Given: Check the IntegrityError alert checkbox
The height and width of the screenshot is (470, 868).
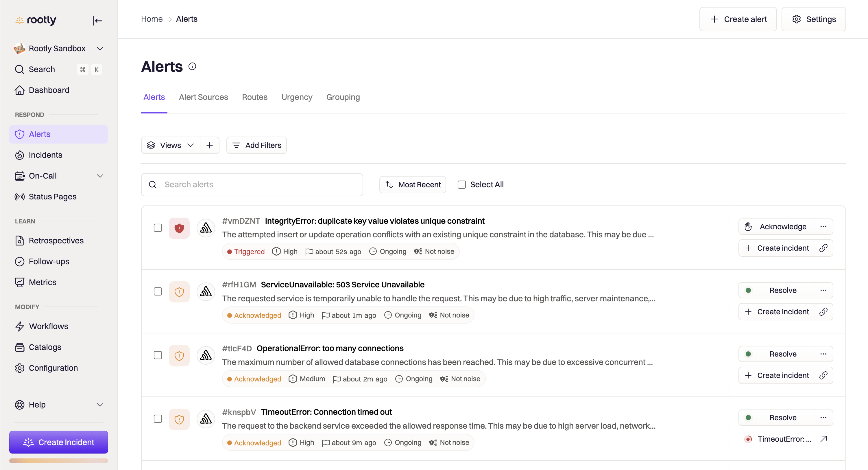Looking at the screenshot, I should pyautogui.click(x=158, y=228).
